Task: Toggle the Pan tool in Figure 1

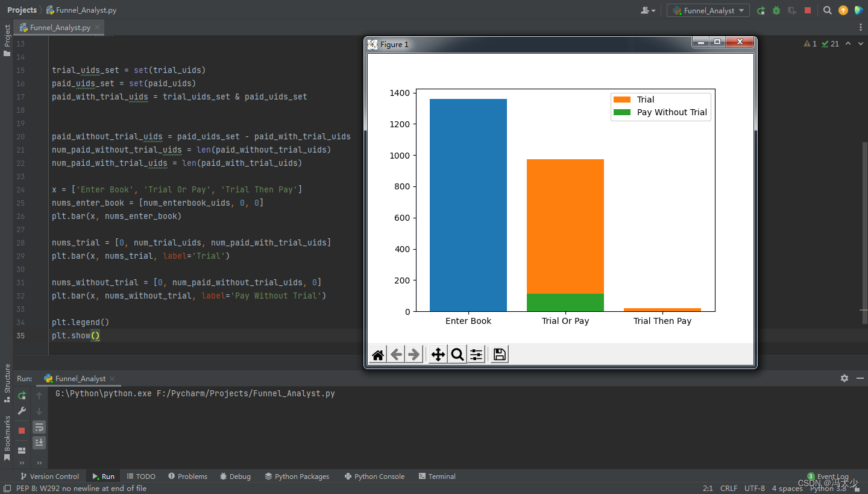Action: (438, 355)
